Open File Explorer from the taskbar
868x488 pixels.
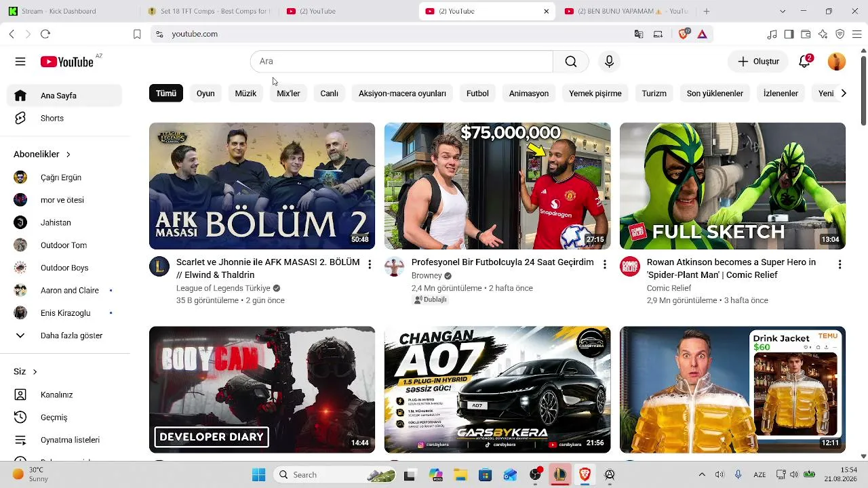460,474
